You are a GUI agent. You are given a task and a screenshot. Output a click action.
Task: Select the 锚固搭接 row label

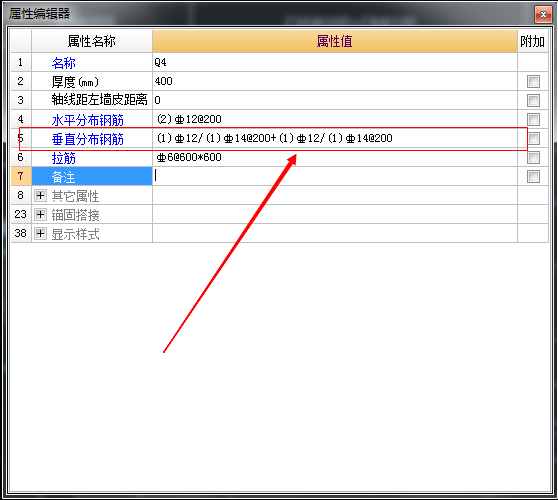click(75, 215)
